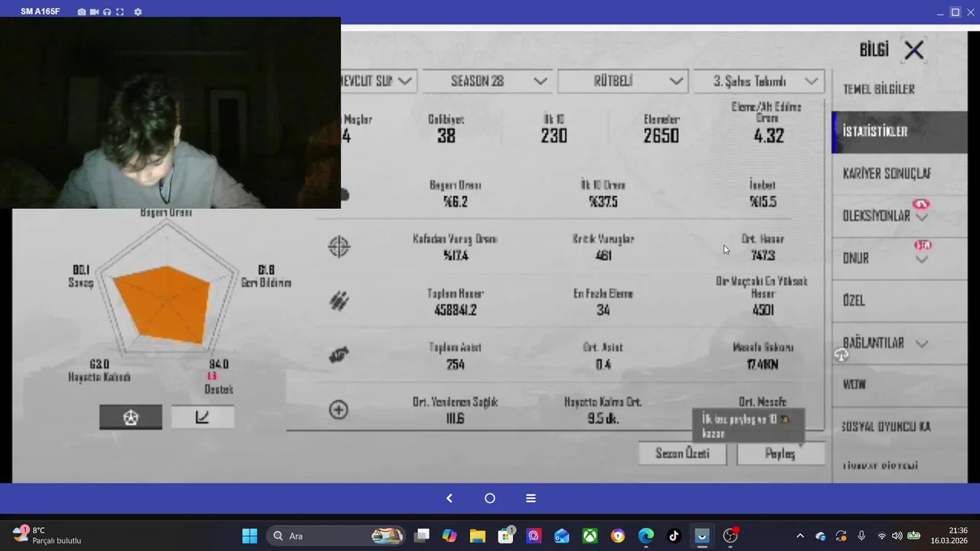Click the handshake assist stats icon

pos(338,355)
